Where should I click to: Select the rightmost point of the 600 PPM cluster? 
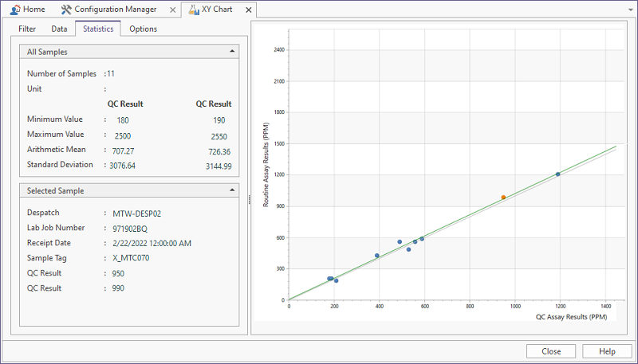coord(422,238)
